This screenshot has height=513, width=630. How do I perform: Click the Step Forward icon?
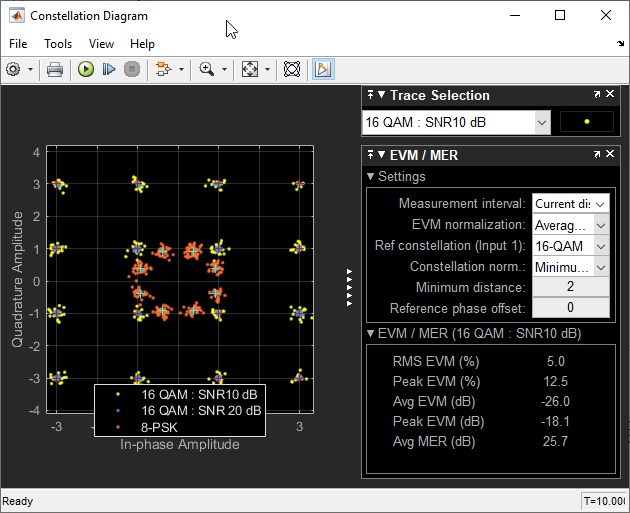tap(109, 69)
